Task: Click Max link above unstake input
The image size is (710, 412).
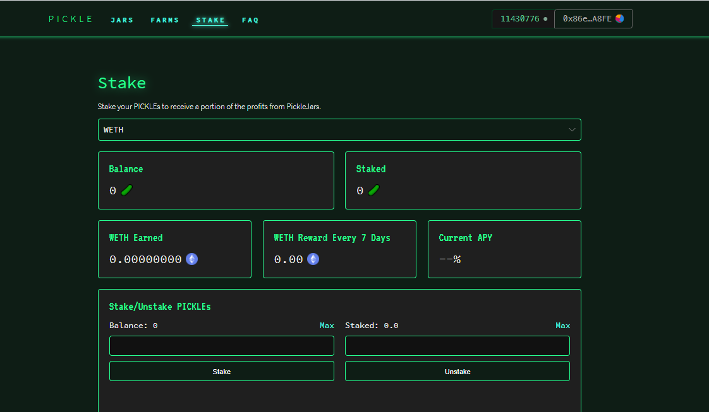Action: point(562,326)
